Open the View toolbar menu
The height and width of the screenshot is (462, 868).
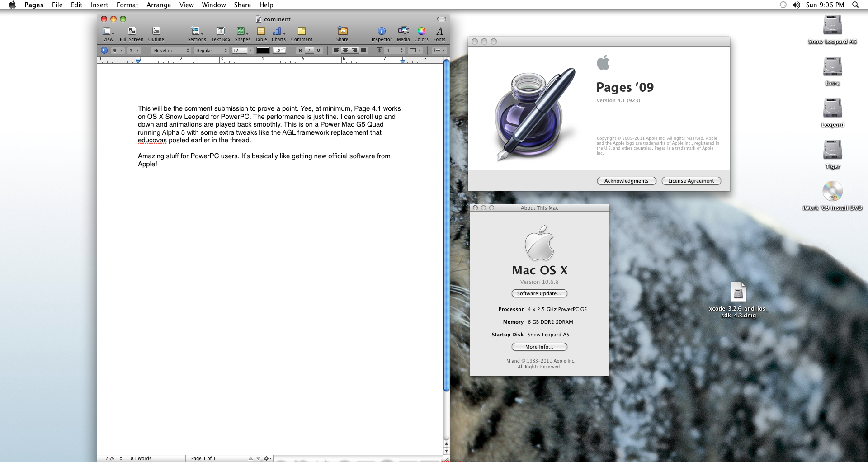[x=108, y=34]
